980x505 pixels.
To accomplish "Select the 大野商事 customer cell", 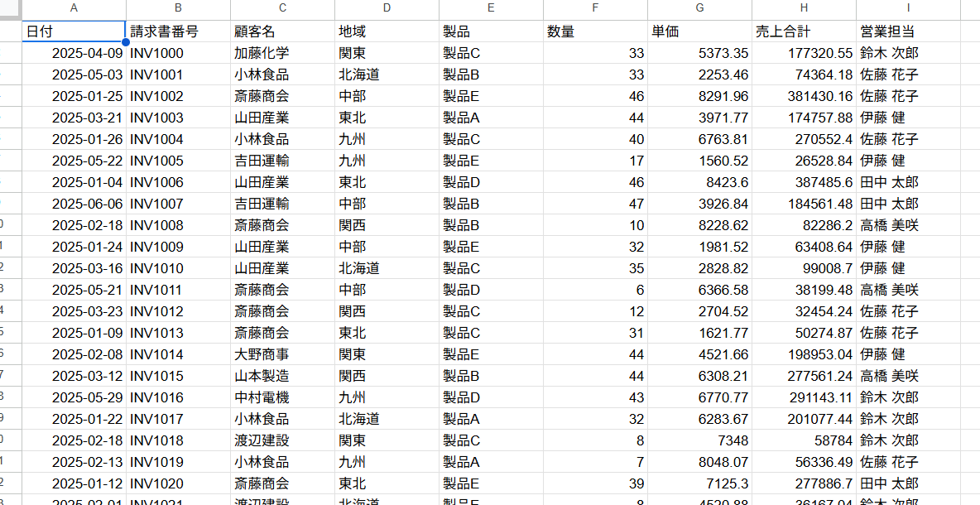I will [x=282, y=354].
